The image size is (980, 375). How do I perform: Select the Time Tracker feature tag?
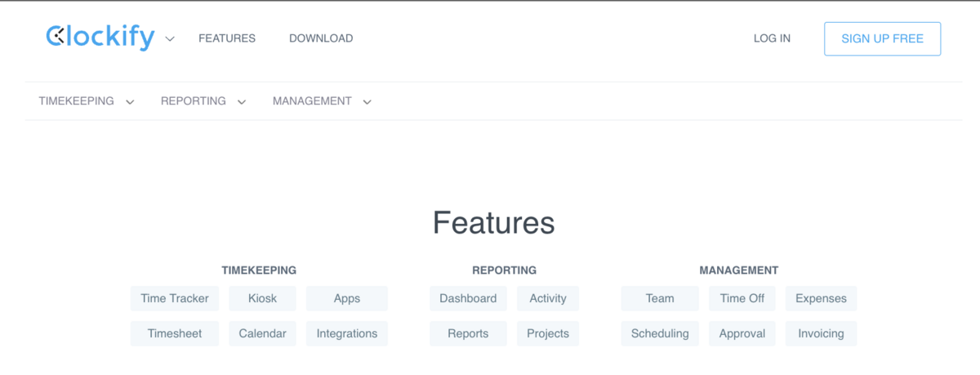[x=175, y=298]
